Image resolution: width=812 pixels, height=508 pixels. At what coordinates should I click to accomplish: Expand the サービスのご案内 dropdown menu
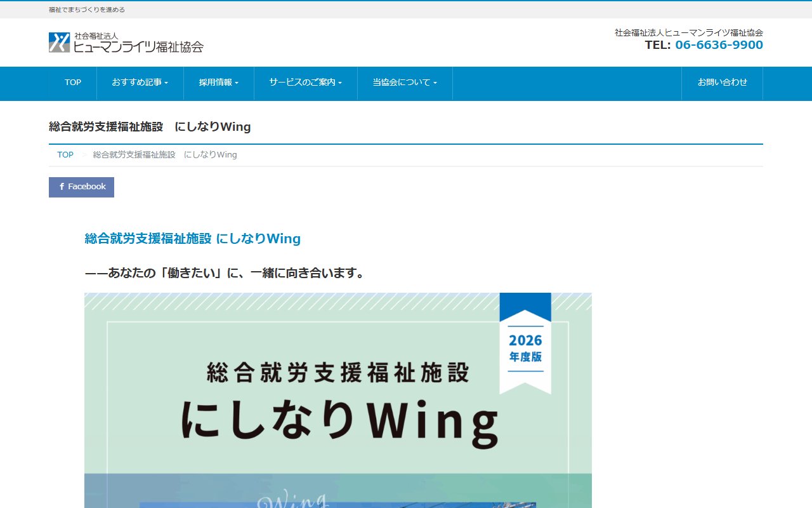pos(306,83)
